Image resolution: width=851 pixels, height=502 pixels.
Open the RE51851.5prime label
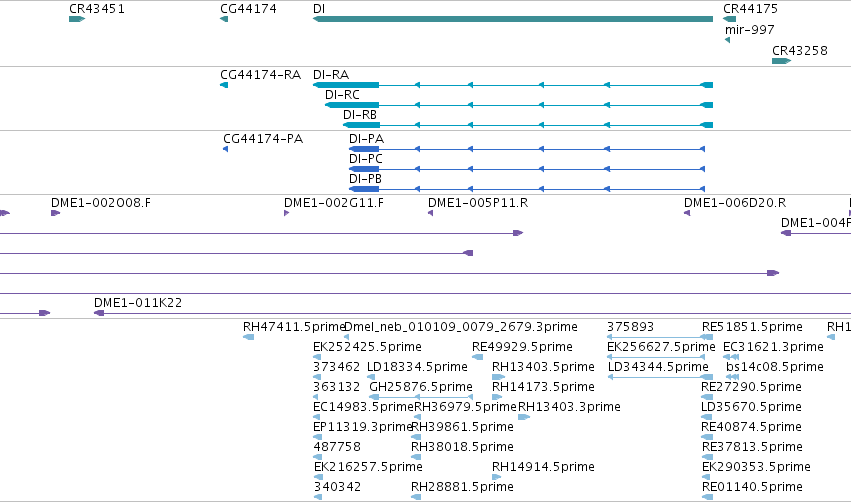click(752, 327)
